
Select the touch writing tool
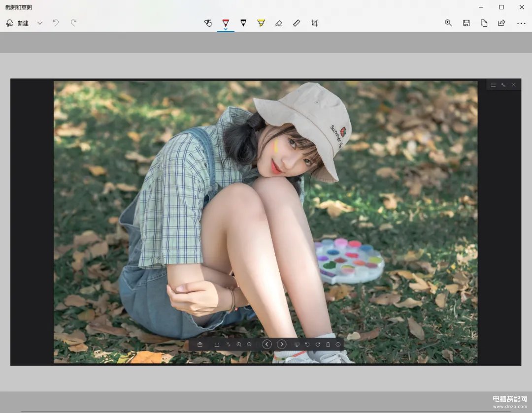[208, 23]
